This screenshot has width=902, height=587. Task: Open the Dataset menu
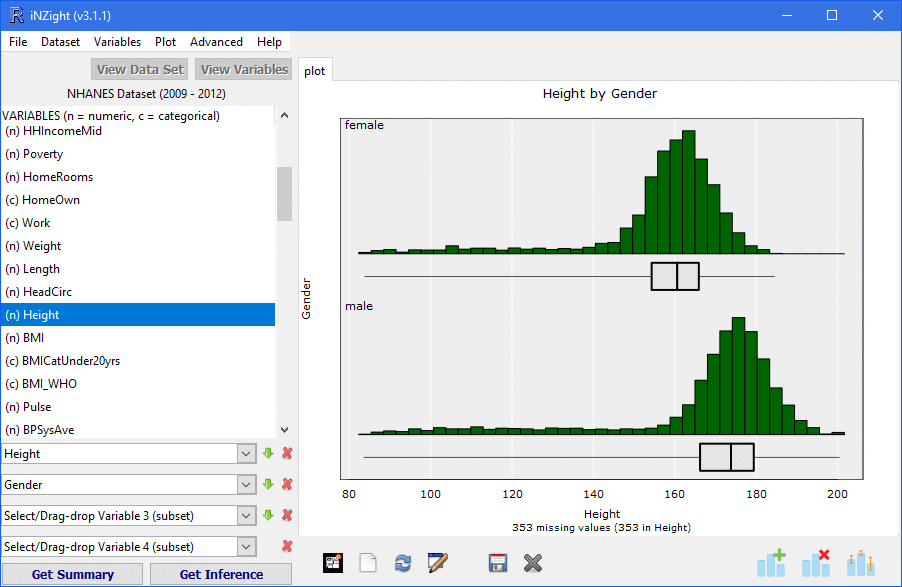point(60,42)
